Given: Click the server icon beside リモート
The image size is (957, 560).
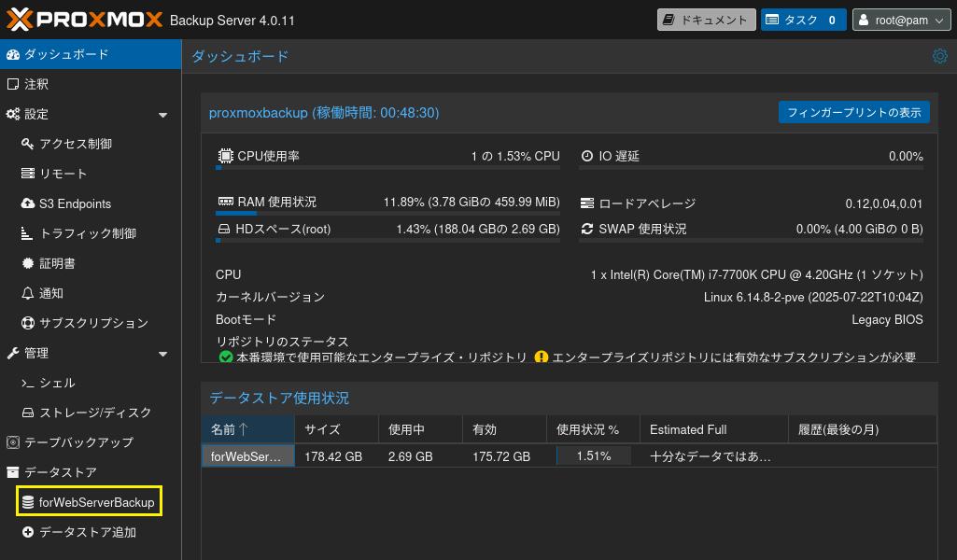Looking at the screenshot, I should pos(27,174).
